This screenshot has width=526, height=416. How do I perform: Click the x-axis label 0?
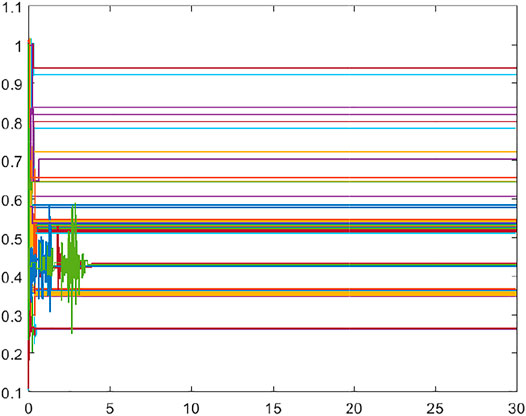[x=28, y=409]
